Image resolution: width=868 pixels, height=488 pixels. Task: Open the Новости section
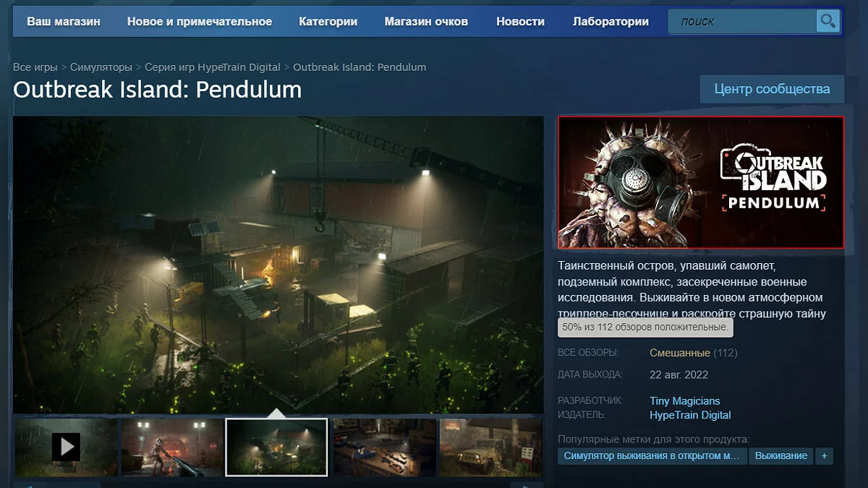pos(520,22)
